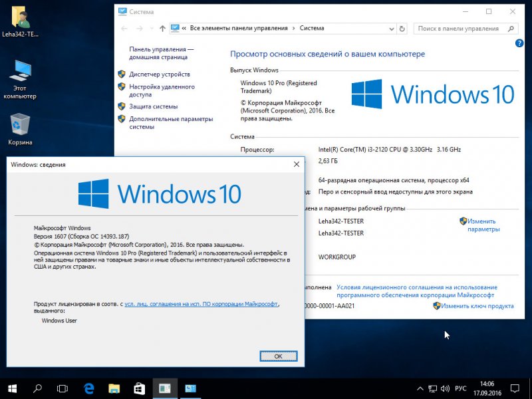Viewport: 532px width, 399px height.
Task: Expand the chevron after 'Все элементы панели управления'
Action: coord(293,29)
